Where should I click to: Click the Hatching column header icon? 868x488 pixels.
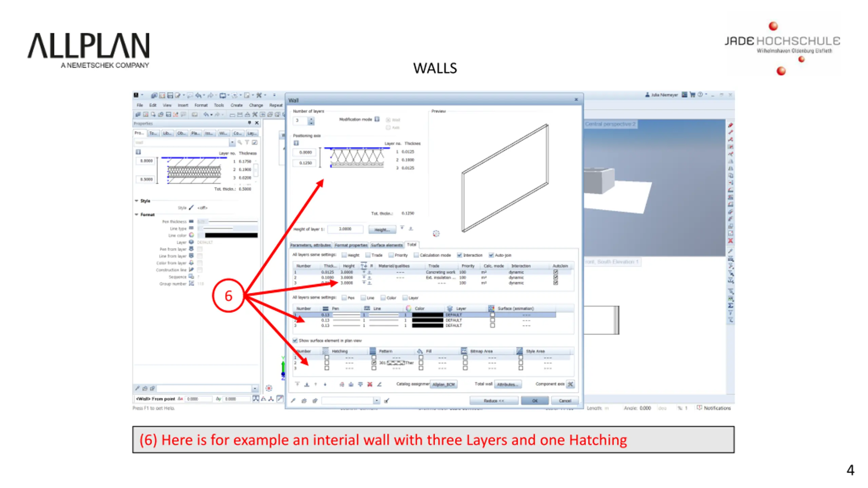[325, 351]
